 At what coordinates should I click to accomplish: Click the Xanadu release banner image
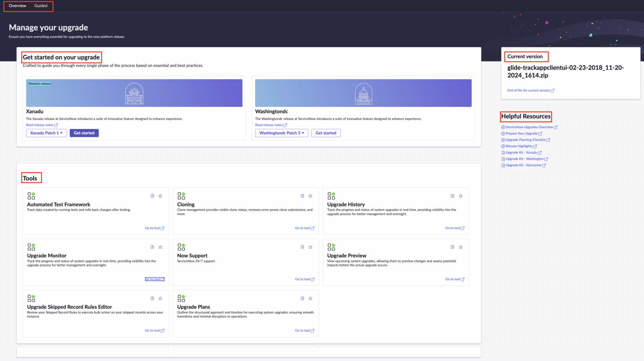coord(134,93)
